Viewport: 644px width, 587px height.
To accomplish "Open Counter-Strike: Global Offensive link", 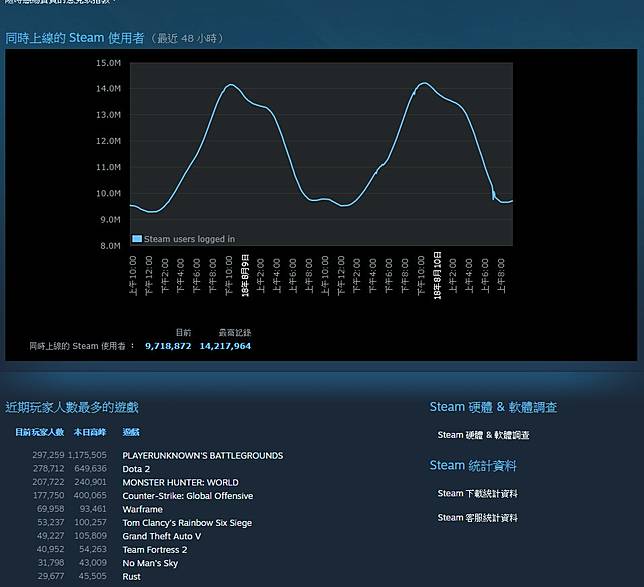I will 188,496.
